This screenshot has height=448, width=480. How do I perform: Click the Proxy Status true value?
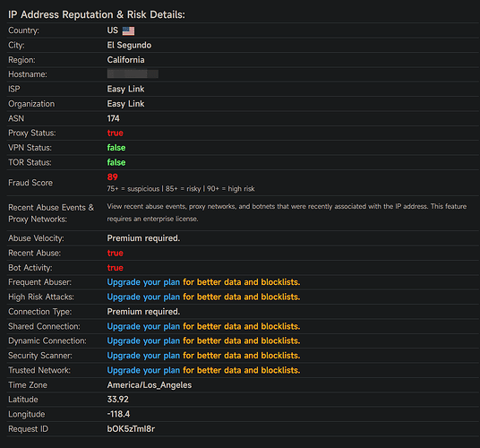(116, 133)
